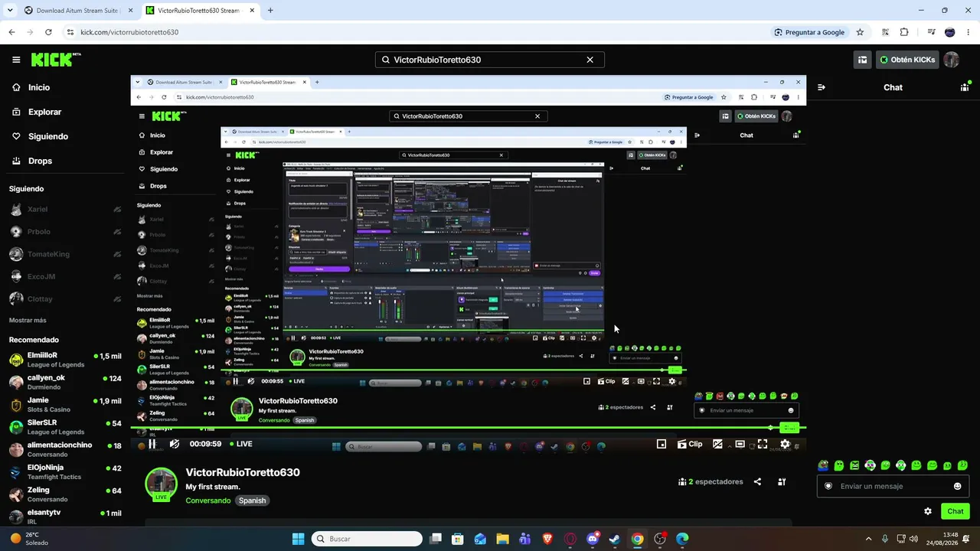Open the dashboard icon beside Obtén KICKs

862,60
